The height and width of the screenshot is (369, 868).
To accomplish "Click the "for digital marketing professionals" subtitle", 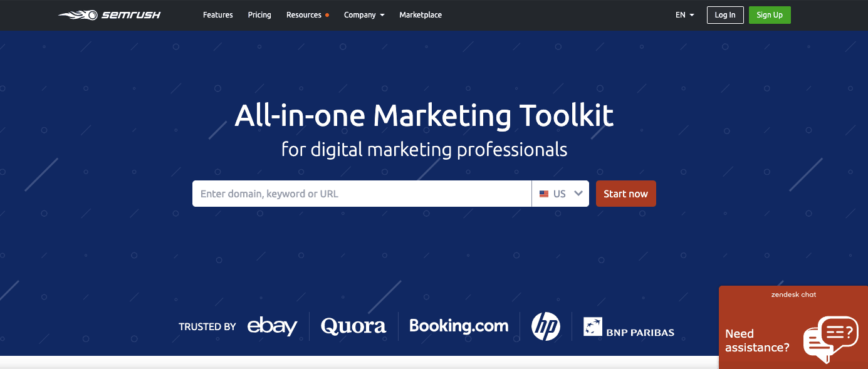I will tap(424, 150).
